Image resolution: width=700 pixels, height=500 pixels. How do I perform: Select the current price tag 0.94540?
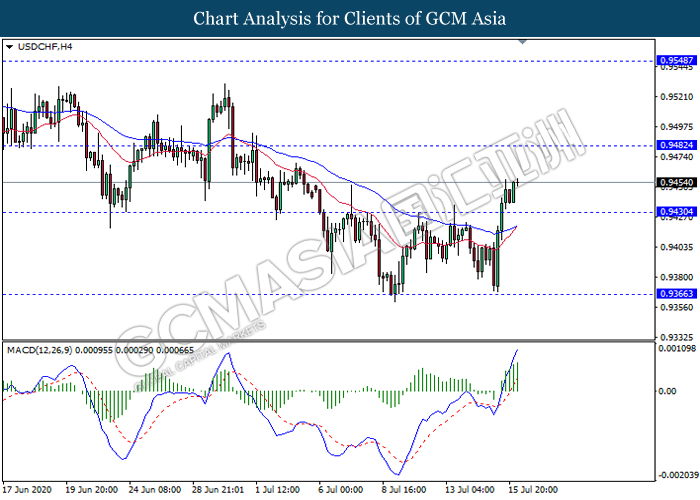(677, 182)
